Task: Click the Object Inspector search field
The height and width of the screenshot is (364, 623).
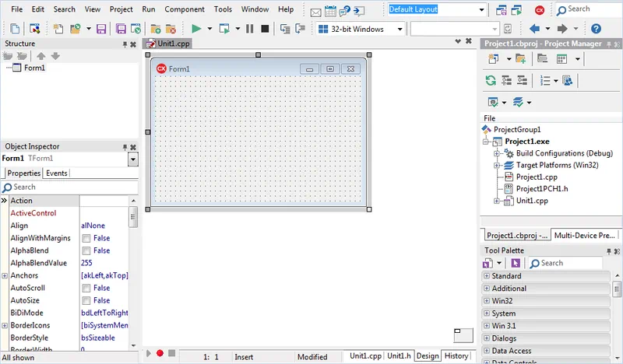Action: [x=69, y=187]
